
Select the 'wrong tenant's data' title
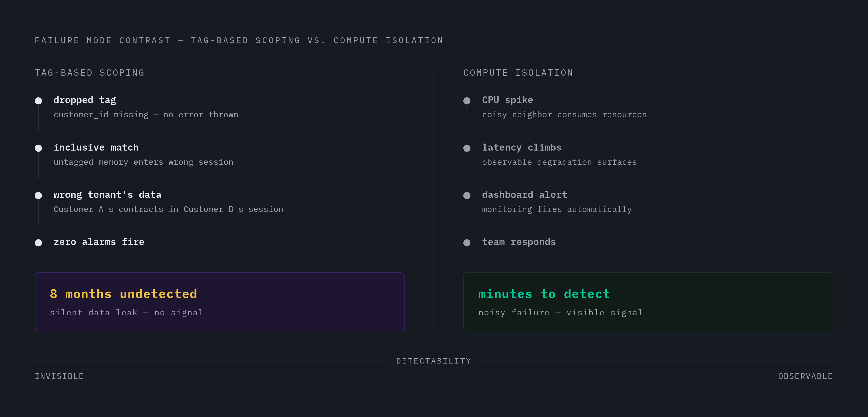(108, 195)
